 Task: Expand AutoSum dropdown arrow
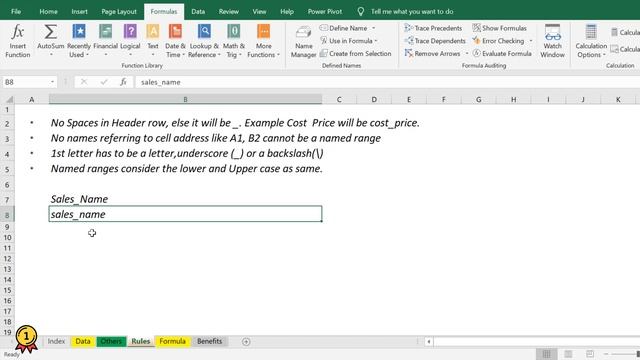point(51,55)
